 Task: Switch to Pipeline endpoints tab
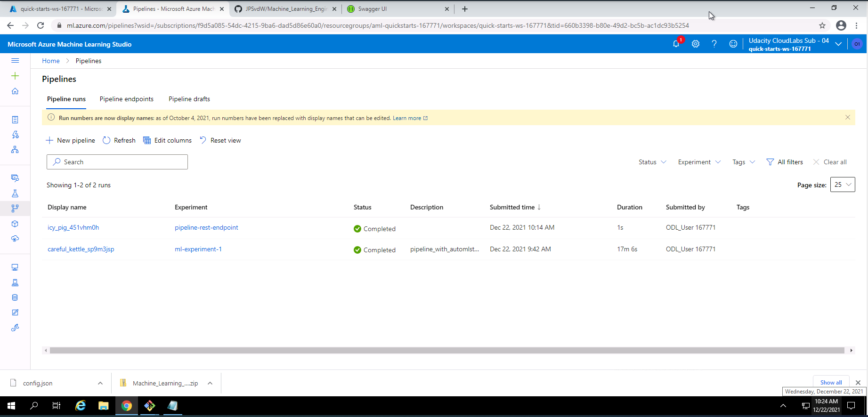[x=127, y=99]
